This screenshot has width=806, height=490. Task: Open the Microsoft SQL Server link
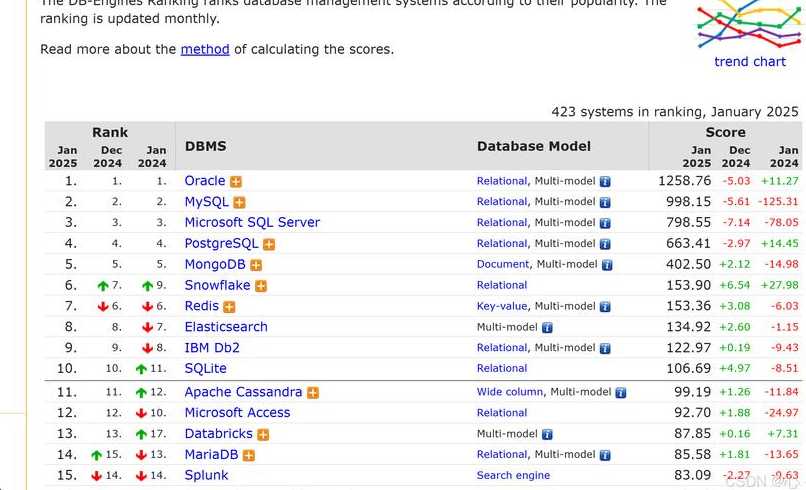pos(252,223)
